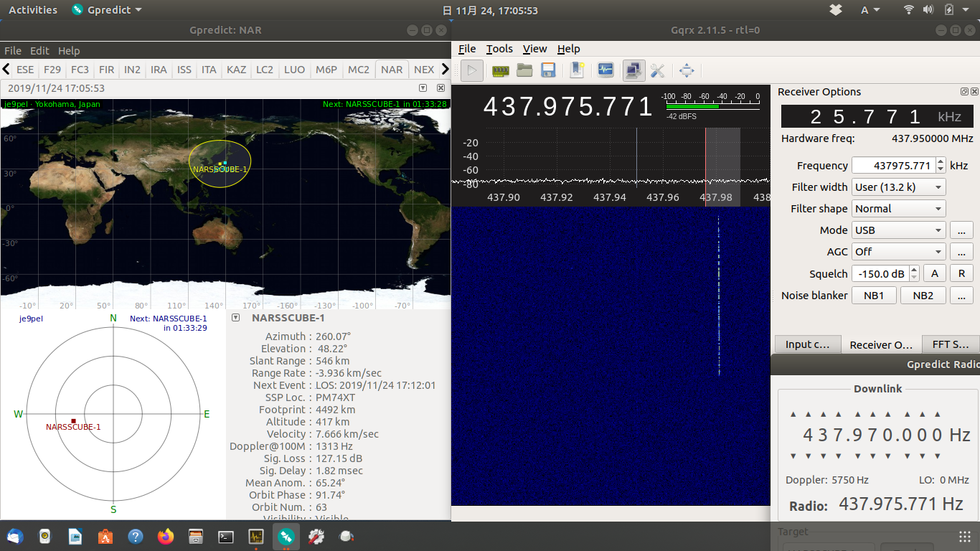Viewport: 980px width, 551px height.
Task: Open LibreOffice Writer from the dock
Action: [x=75, y=536]
